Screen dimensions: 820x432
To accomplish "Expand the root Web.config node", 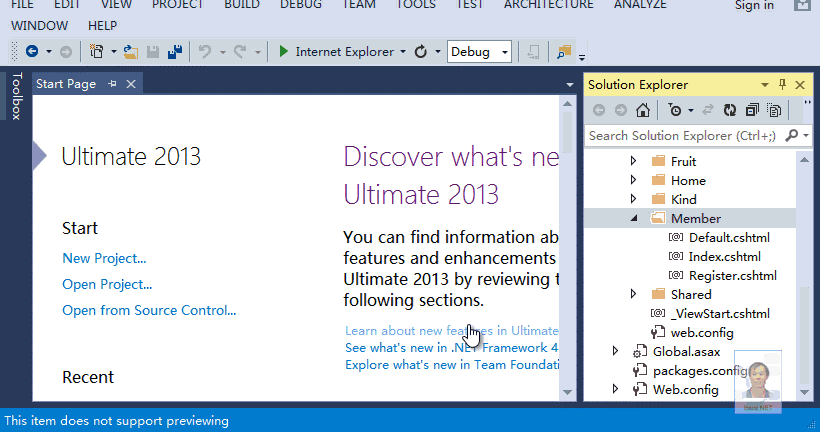I will 616,389.
